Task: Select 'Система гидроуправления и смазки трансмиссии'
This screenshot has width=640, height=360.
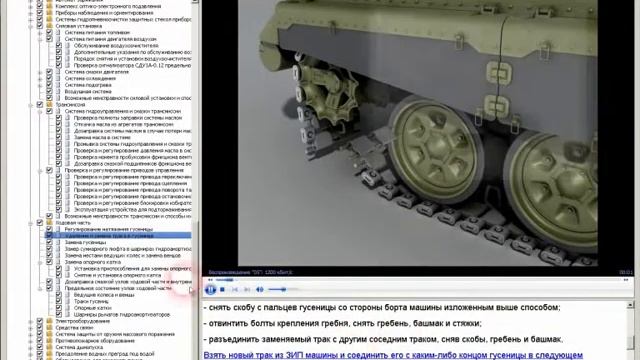Action: 122,111
